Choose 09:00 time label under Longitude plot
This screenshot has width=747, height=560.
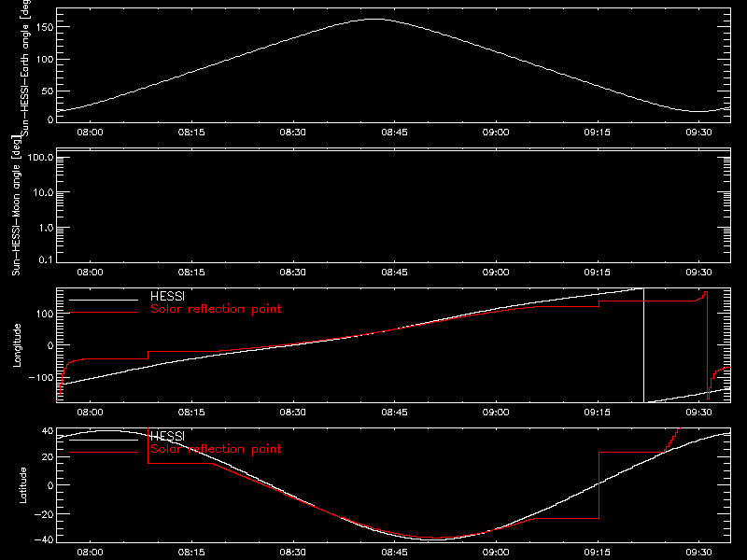(496, 412)
